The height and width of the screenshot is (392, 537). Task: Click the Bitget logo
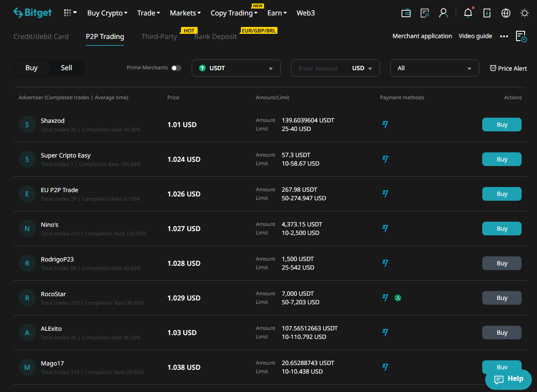(x=32, y=13)
